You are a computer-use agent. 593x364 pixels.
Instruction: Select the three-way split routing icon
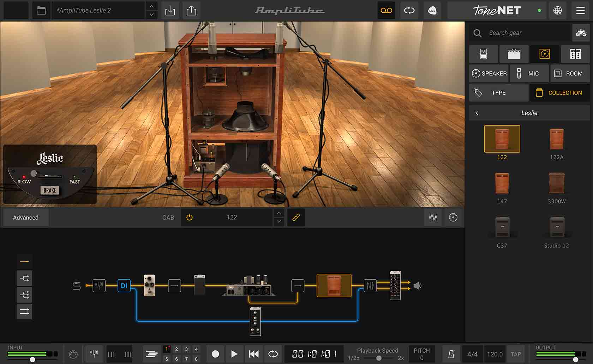pos(24,295)
